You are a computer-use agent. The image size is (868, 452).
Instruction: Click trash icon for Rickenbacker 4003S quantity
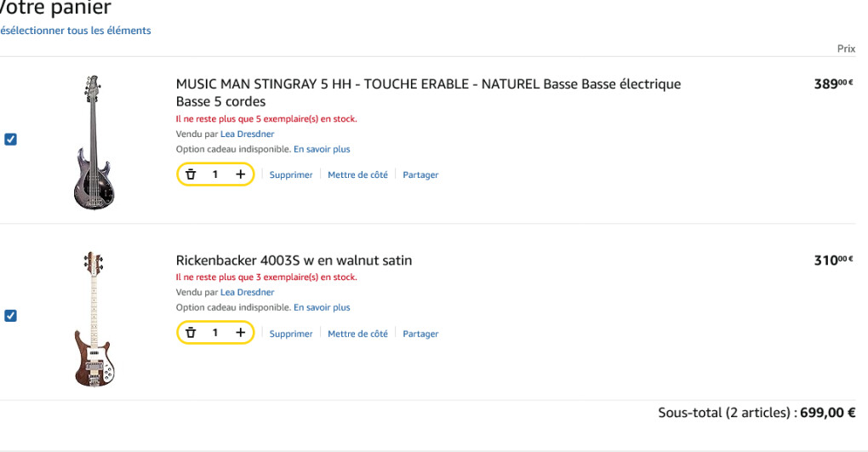(x=191, y=333)
